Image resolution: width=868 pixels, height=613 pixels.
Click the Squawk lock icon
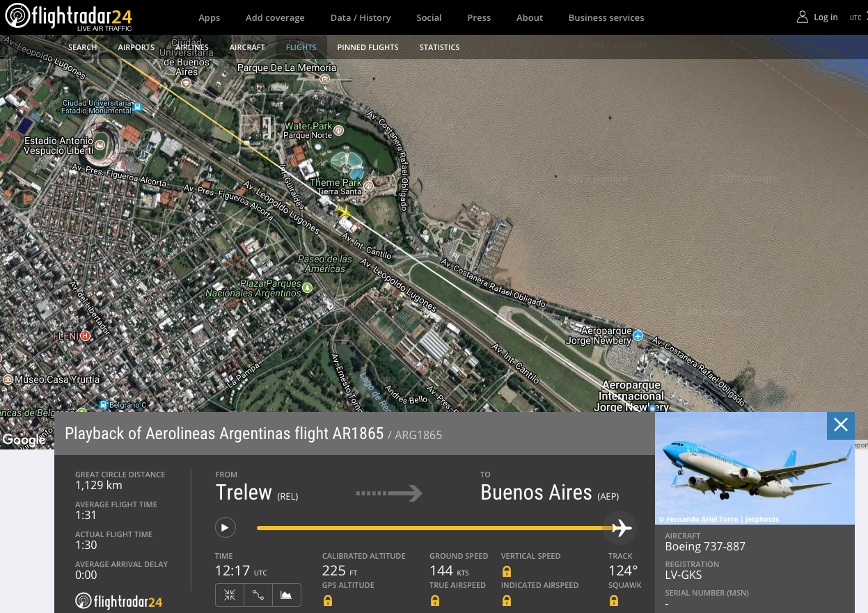pyautogui.click(x=614, y=600)
